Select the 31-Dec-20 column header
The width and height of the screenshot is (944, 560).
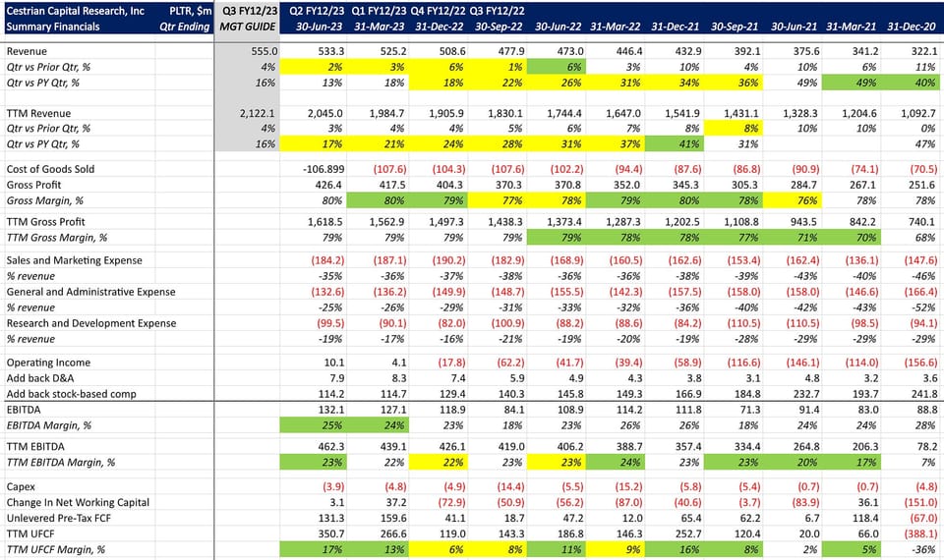[912, 27]
